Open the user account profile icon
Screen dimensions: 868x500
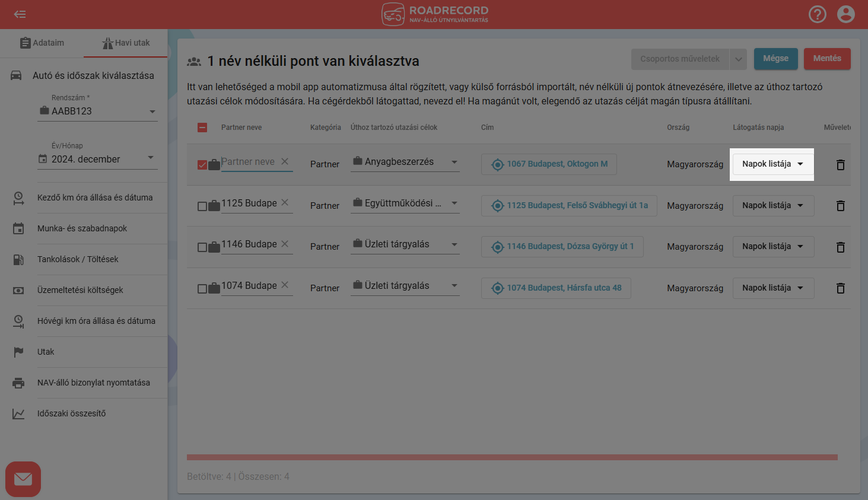click(845, 14)
